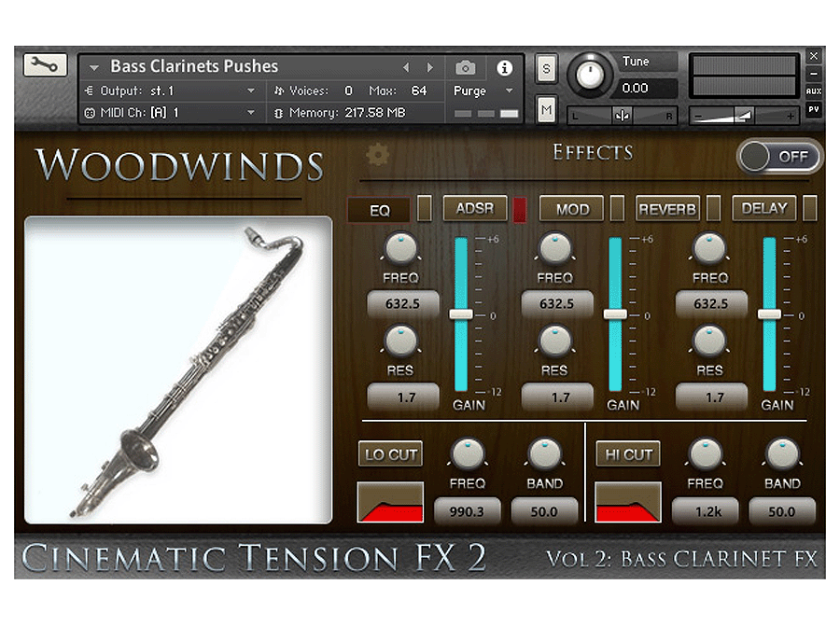Turn the Tune knob
Screen dimensions: 840x627
point(589,74)
